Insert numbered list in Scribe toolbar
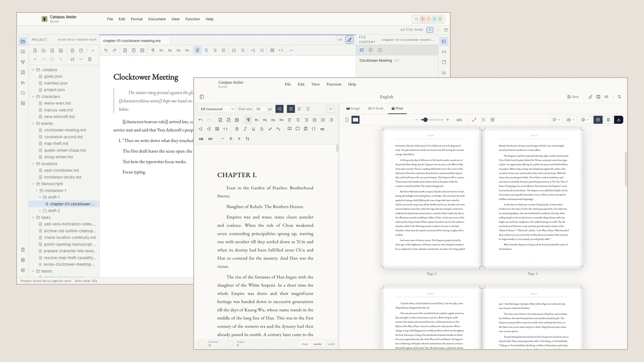Image resolution: width=644 pixels, height=362 pixels. (323, 120)
